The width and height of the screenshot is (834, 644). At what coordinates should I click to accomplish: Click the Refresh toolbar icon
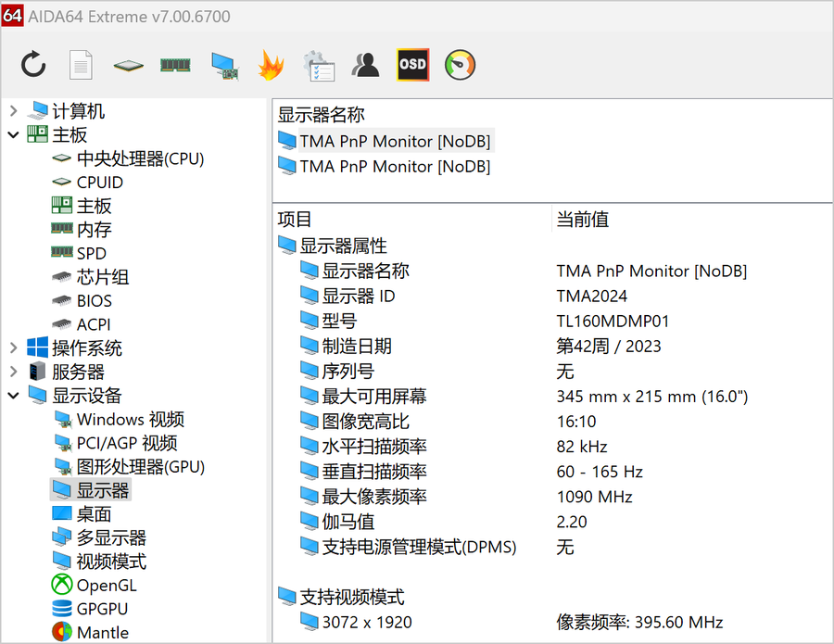tap(33, 65)
